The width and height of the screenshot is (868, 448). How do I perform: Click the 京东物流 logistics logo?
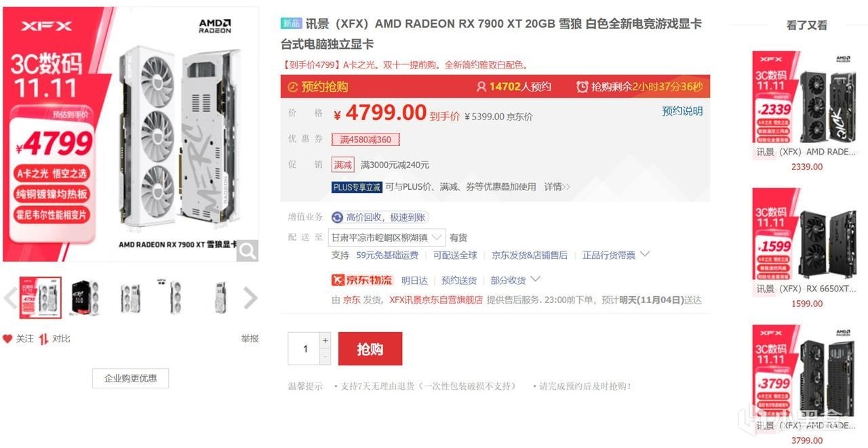click(362, 280)
